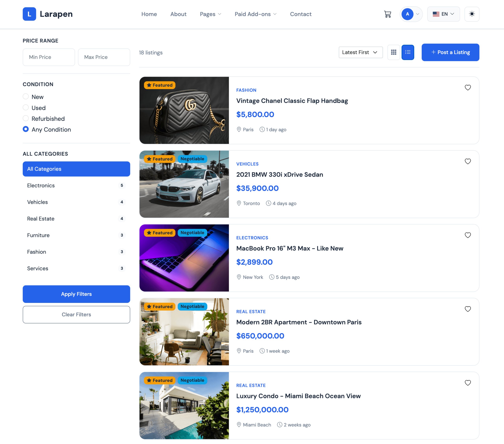Switch to grid view layout
This screenshot has height=444, width=504.
point(393,52)
